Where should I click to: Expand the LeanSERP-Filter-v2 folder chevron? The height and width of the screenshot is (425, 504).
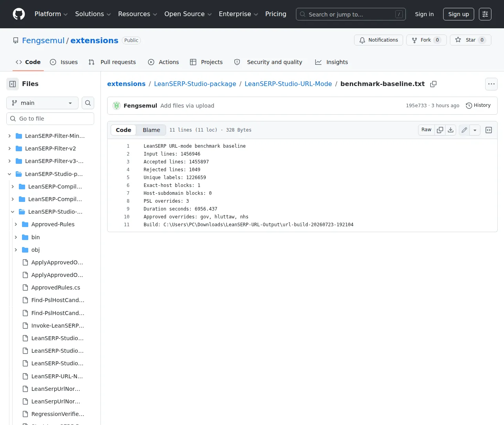(x=9, y=148)
